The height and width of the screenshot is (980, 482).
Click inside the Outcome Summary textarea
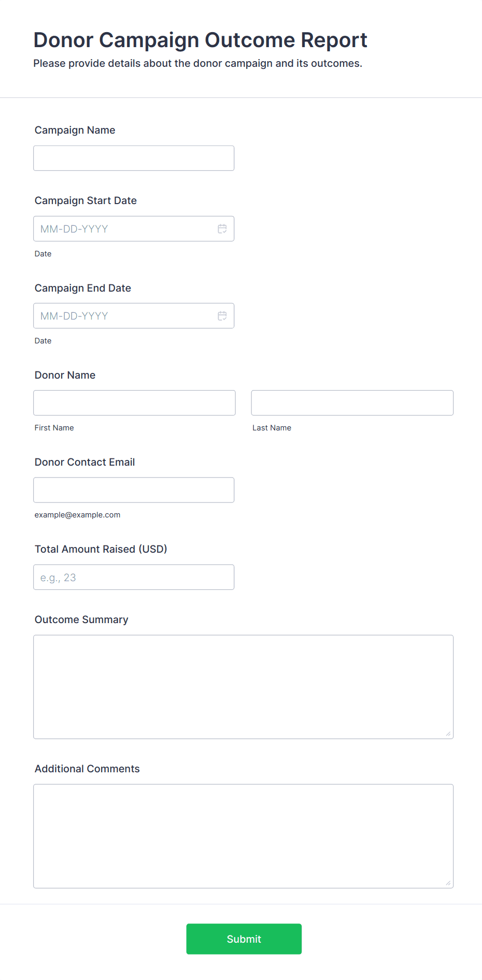[x=243, y=687]
